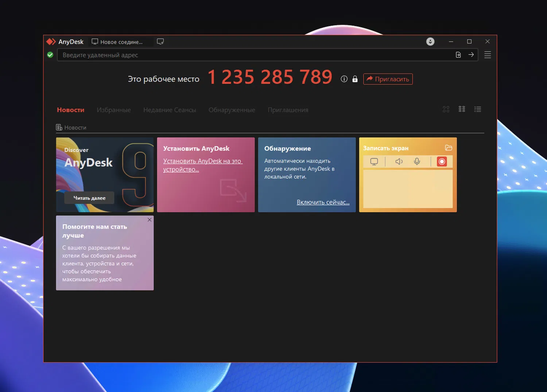Click the 'Это рабочее место' label

click(164, 79)
